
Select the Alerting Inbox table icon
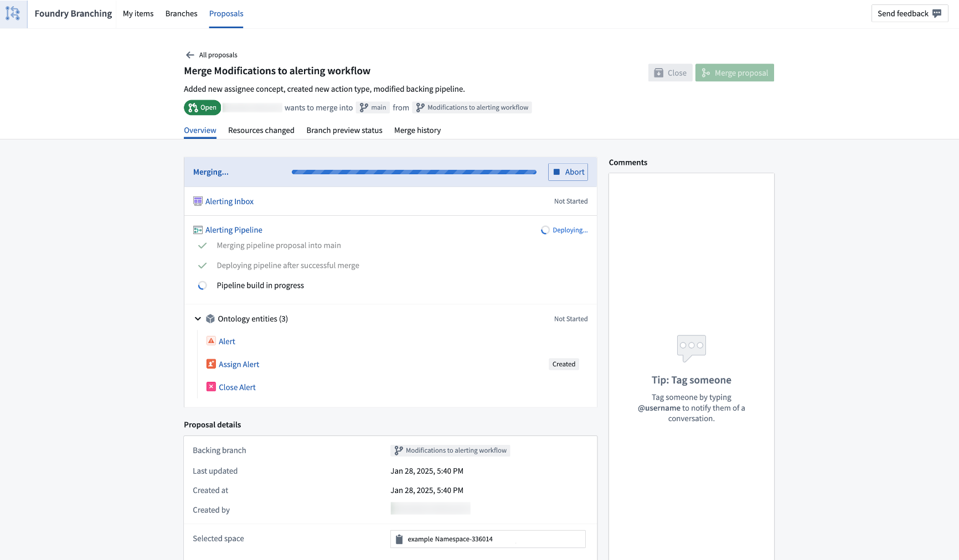point(198,201)
